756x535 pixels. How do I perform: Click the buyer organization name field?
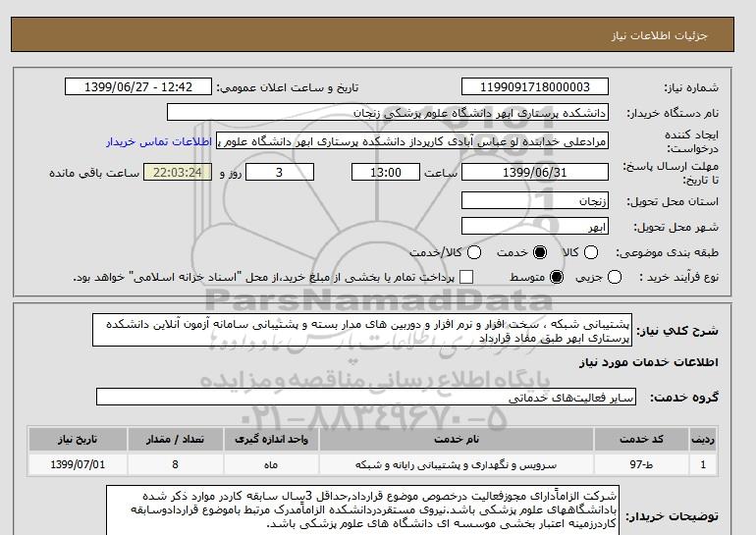(388, 113)
